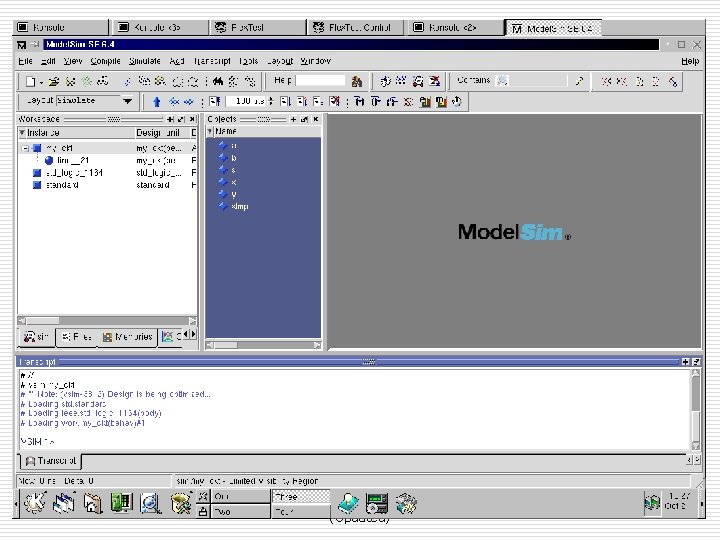720x540 pixels.
Task: Click Run icon right of run length
Action: (x=285, y=101)
